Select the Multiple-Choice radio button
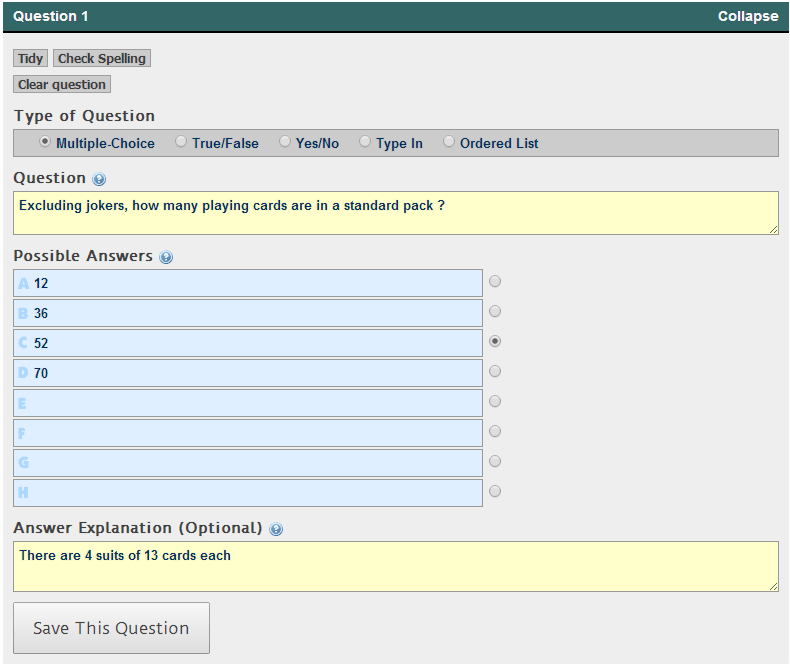 pyautogui.click(x=45, y=142)
